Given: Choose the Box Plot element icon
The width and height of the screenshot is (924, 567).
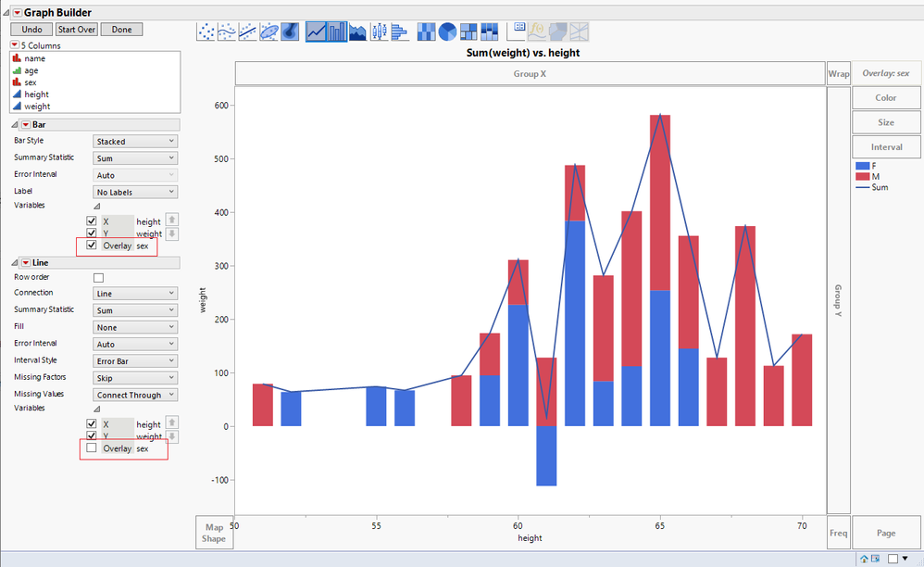Looking at the screenshot, I should [x=379, y=31].
